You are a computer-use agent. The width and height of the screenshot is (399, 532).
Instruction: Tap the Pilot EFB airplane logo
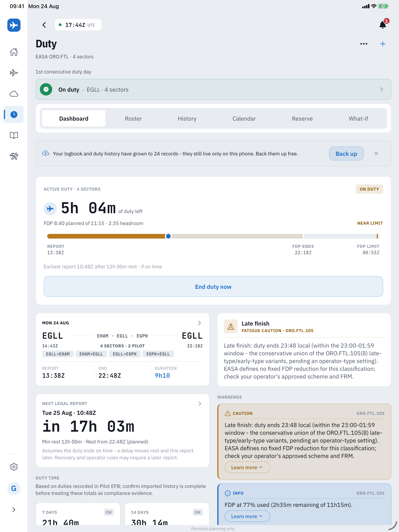coord(14,25)
